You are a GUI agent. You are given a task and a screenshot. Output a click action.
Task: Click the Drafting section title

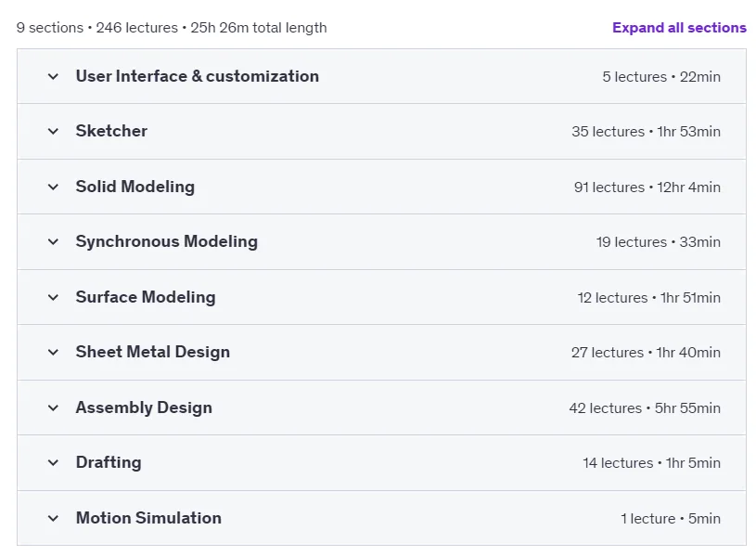(x=109, y=462)
